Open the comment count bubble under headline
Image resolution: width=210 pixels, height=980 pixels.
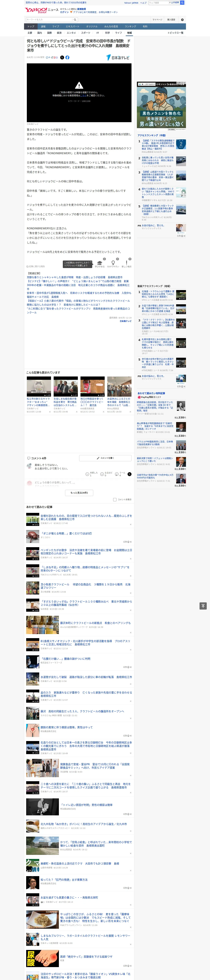pos(48,57)
